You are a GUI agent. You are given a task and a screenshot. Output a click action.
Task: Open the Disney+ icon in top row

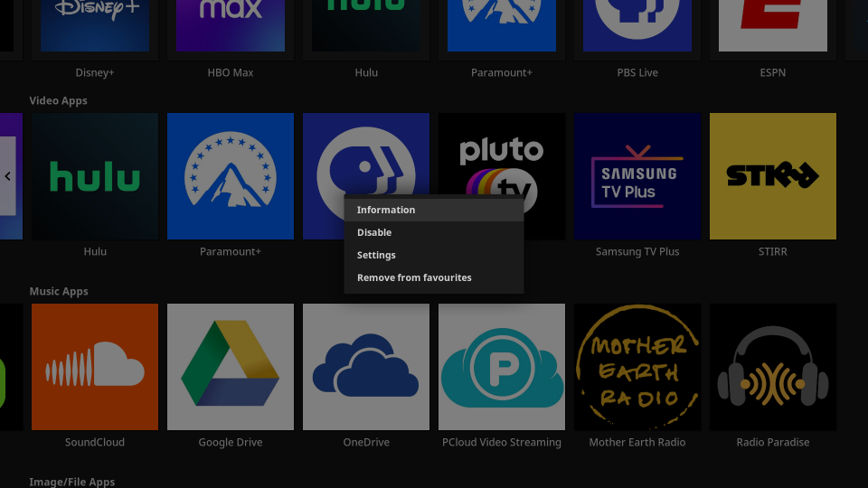(x=95, y=25)
